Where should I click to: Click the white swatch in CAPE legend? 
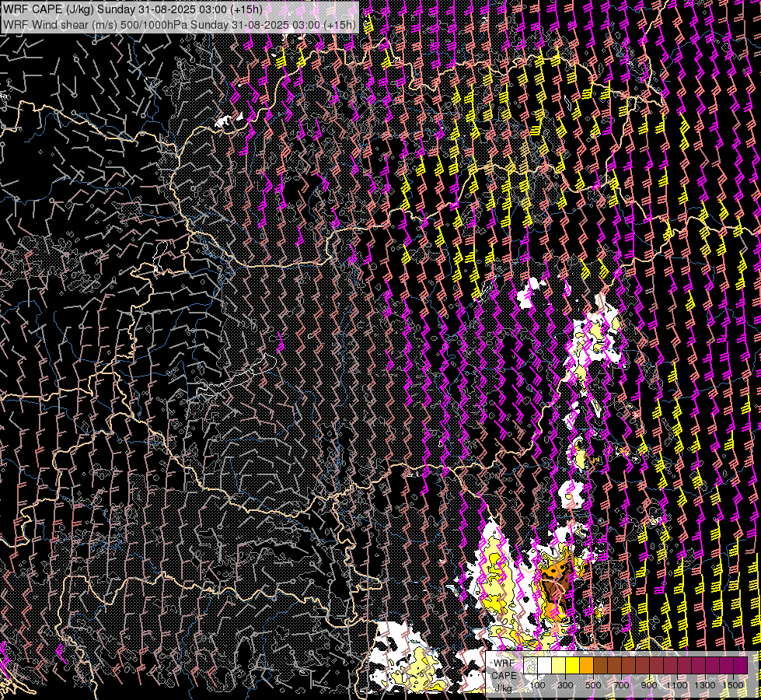[545, 665]
